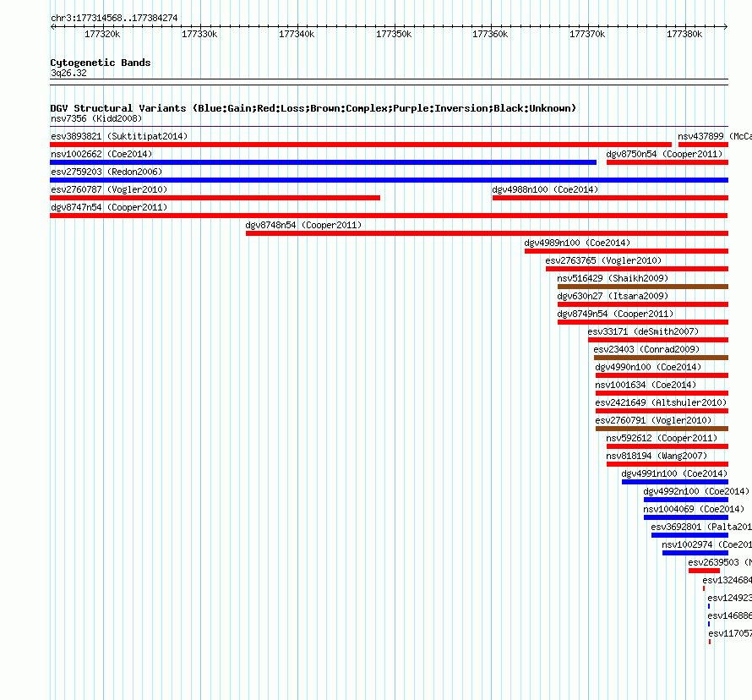
Task: Open the nsv592612 (Cooper2011) variant label
Action: (x=662, y=438)
